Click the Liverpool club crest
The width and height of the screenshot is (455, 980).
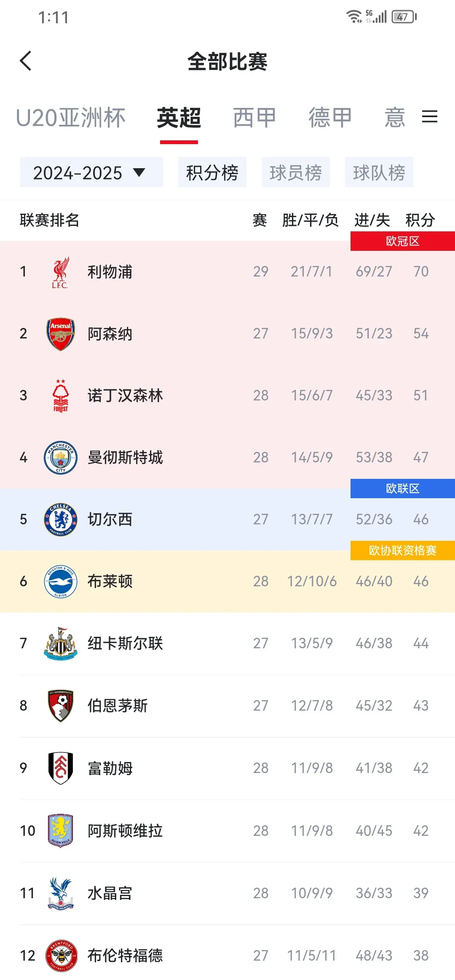(60, 272)
